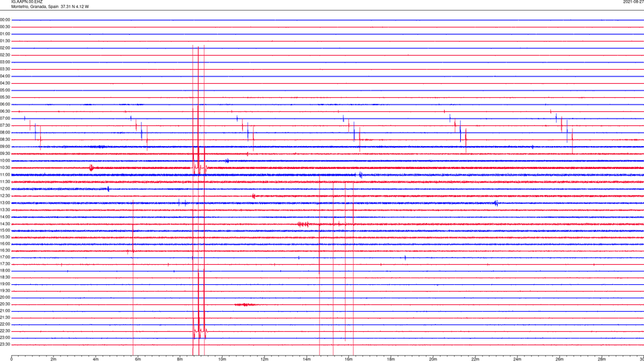Click the 26m tick on minute axis
This screenshot has height=362, width=644.
pyautogui.click(x=559, y=359)
